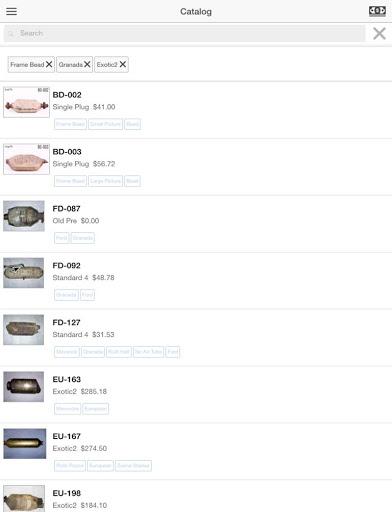Screen dimensions: 392x512
Task: Open the BD-002 thumbnail image
Action: [x=26, y=102]
